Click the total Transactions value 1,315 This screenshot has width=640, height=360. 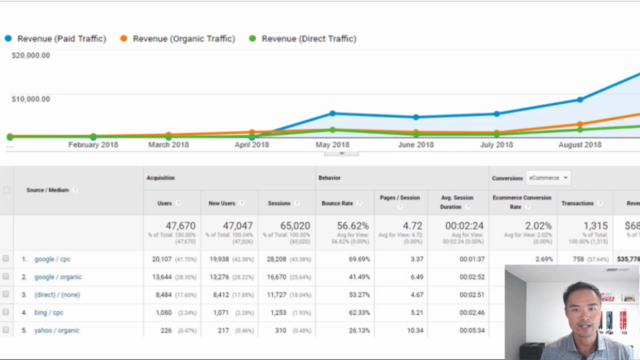(596, 226)
